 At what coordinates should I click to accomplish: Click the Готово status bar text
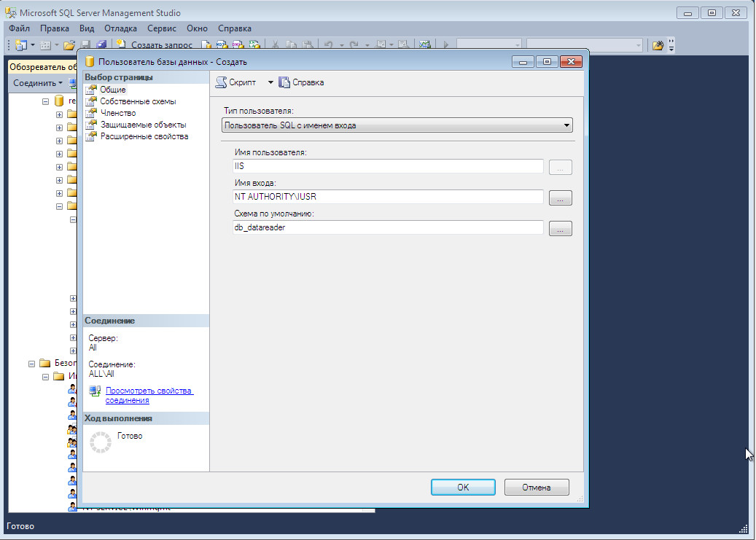tap(20, 526)
